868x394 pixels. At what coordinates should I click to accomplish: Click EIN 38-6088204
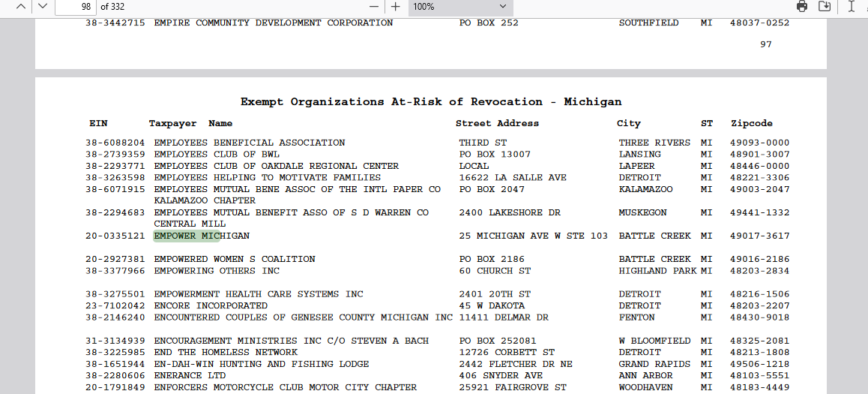(x=115, y=143)
